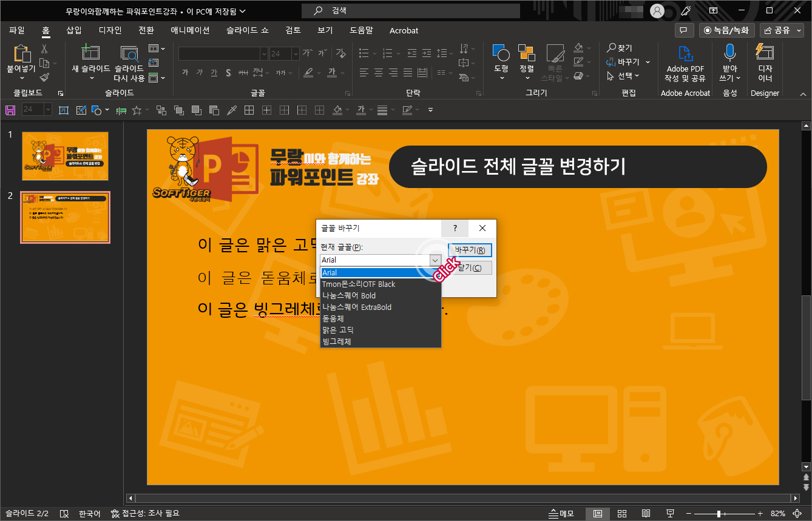Click the save icon in quick access toolbar
The width and height of the screenshot is (812, 521).
click(11, 110)
